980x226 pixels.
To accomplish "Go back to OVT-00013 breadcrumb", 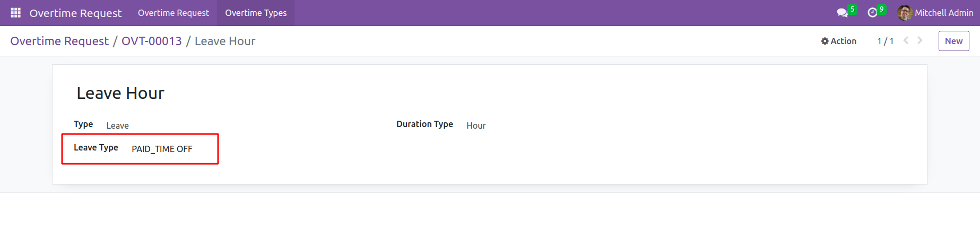I will click(x=152, y=41).
